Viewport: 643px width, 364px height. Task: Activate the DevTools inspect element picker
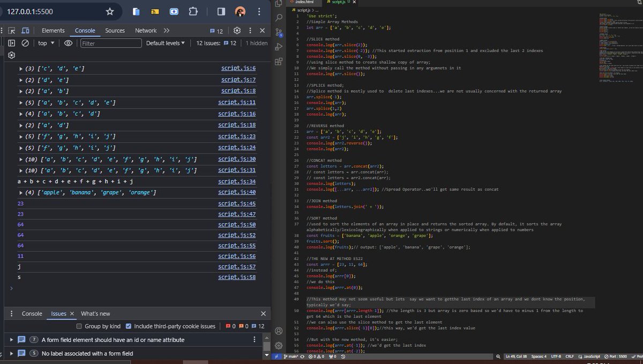click(12, 31)
